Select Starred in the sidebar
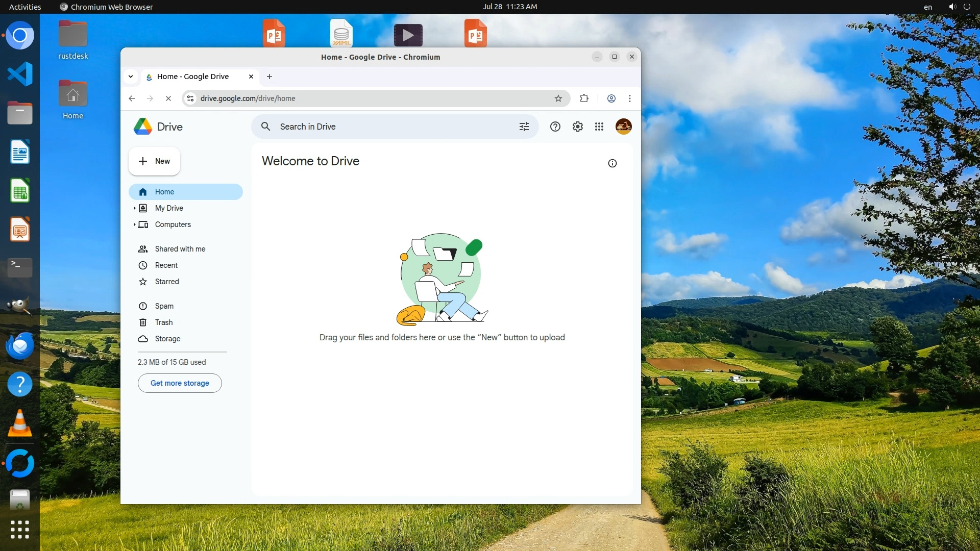The width and height of the screenshot is (980, 551). click(x=166, y=282)
